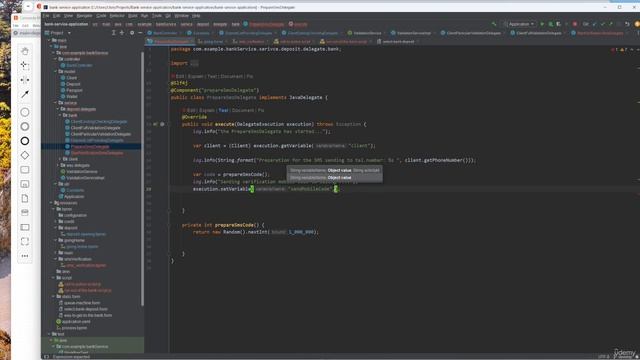Image resolution: width=640 pixels, height=360 pixels.
Task: Stop the running application
Action: [x=575, y=24]
